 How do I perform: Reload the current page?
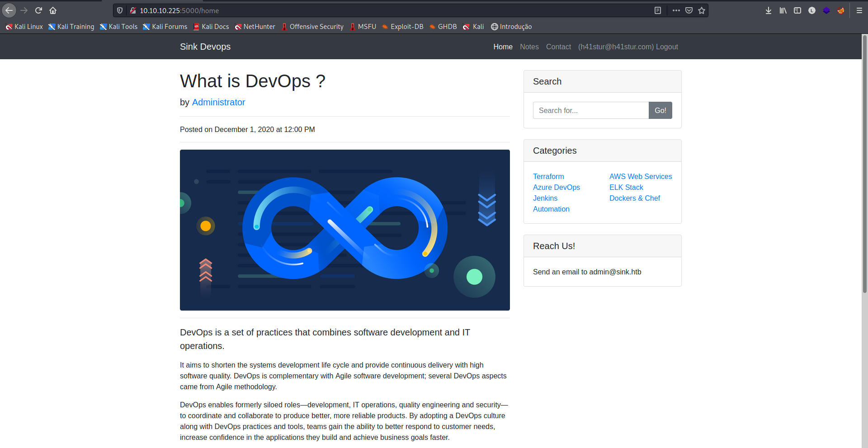click(x=38, y=10)
